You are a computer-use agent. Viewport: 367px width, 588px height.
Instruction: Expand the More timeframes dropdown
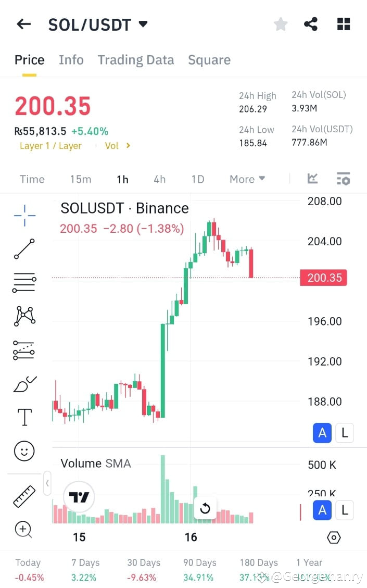(247, 179)
